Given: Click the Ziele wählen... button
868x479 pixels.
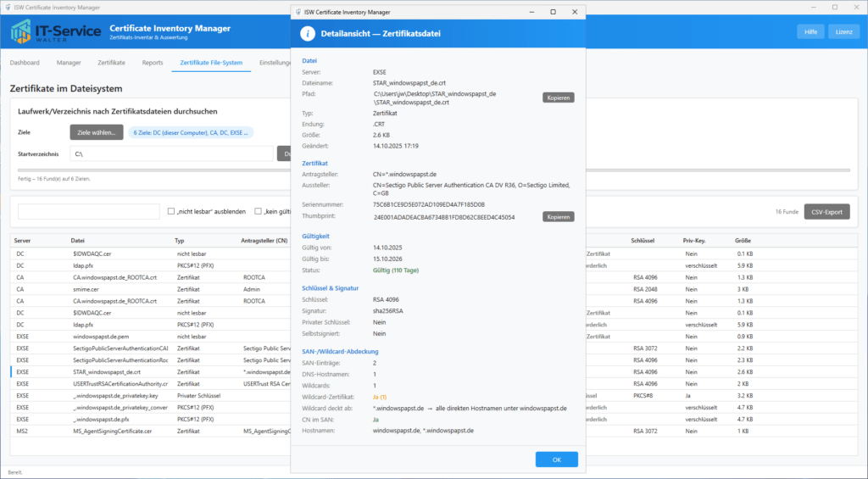Looking at the screenshot, I should (x=97, y=132).
